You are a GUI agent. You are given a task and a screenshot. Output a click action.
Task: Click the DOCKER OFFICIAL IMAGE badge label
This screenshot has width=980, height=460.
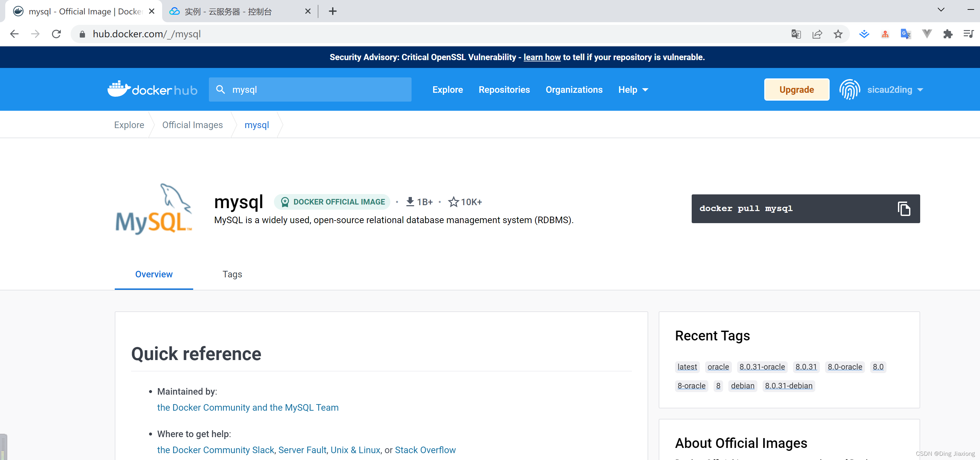(x=339, y=202)
